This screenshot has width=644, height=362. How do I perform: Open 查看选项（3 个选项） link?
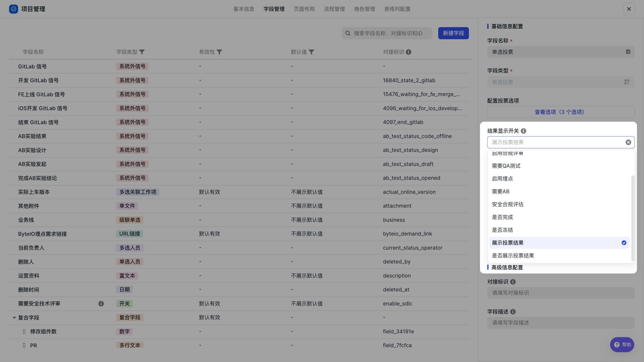click(561, 112)
